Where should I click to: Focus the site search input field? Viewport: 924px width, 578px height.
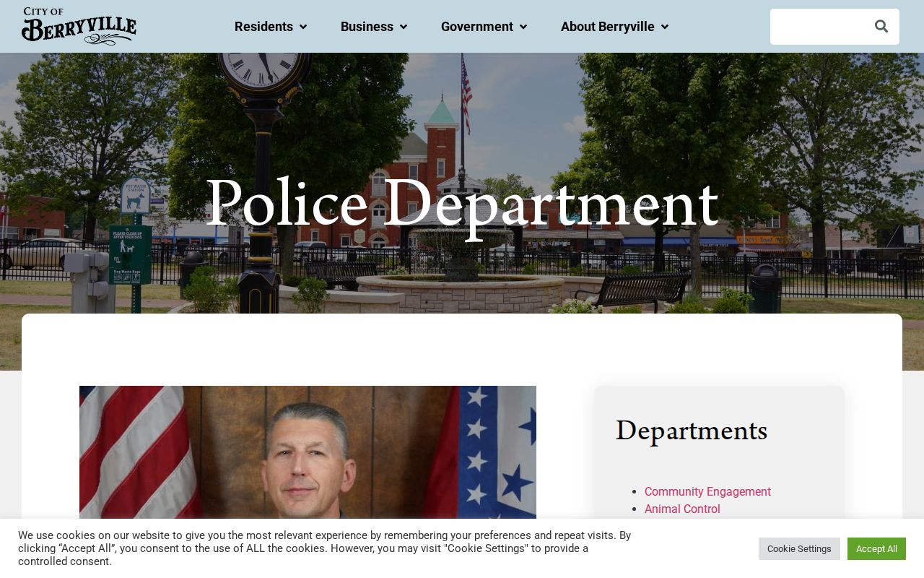pos(819,27)
